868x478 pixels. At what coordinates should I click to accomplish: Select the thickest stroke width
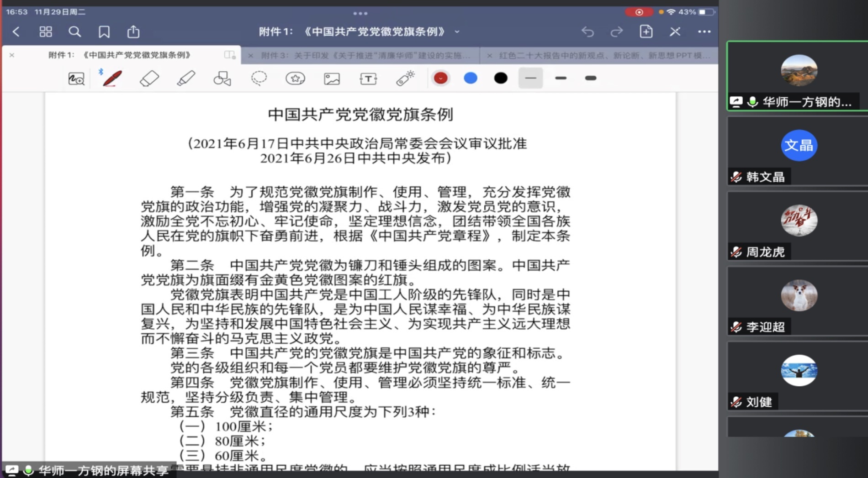591,78
